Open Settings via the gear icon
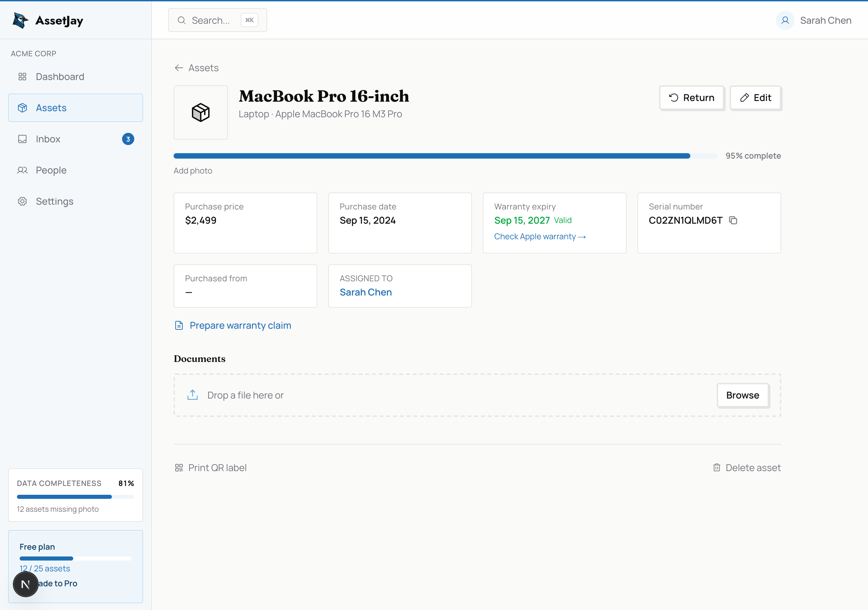The height and width of the screenshot is (610, 868). [22, 201]
